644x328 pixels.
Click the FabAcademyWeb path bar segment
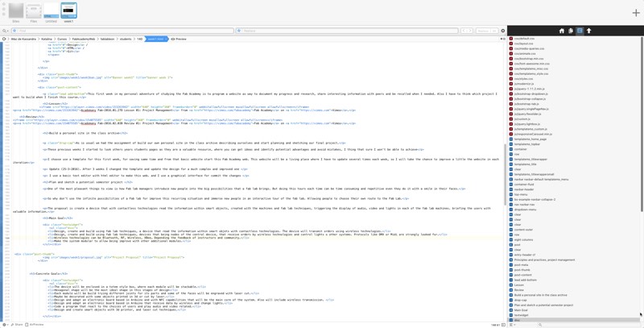pyautogui.click(x=84, y=39)
